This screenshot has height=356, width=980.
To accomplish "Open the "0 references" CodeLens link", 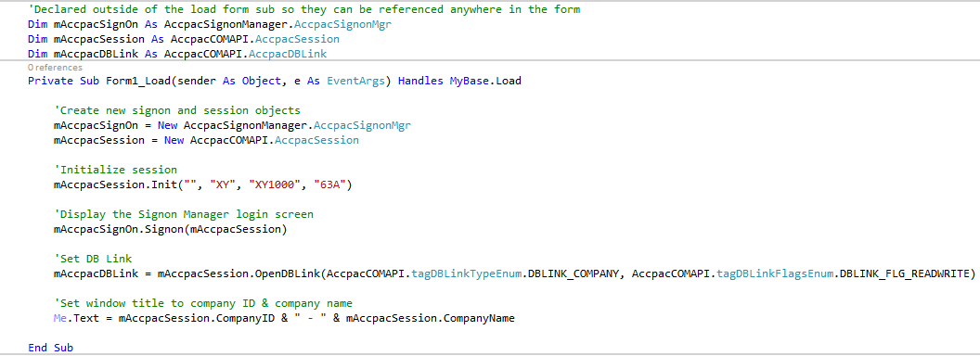I will 55,68.
